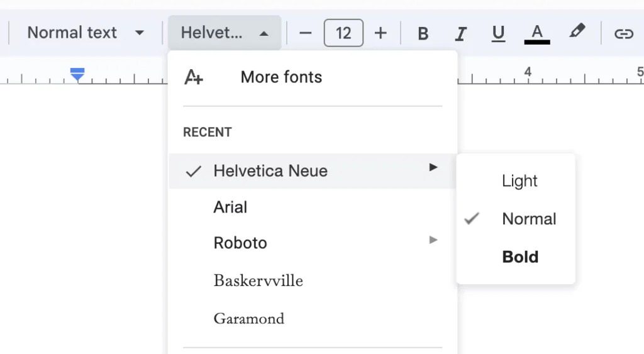This screenshot has height=354, width=644.
Task: Click the insert link icon
Action: click(x=623, y=33)
